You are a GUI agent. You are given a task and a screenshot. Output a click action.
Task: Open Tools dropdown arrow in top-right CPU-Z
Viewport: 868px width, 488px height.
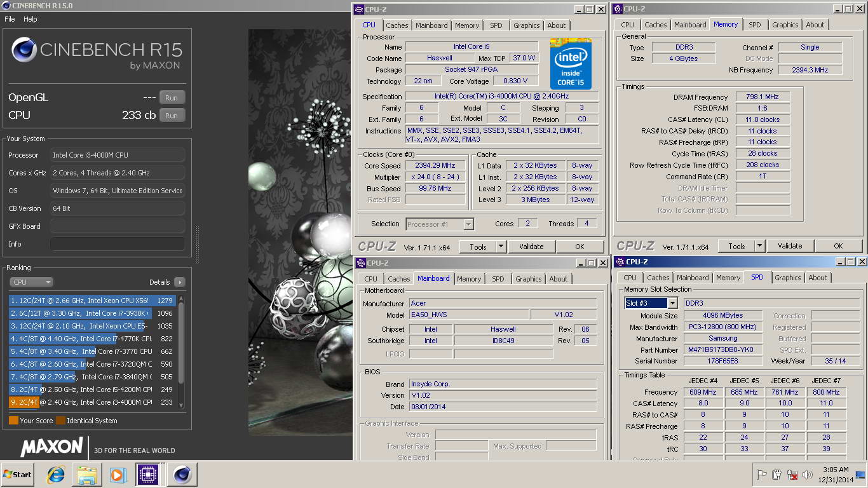pos(759,246)
